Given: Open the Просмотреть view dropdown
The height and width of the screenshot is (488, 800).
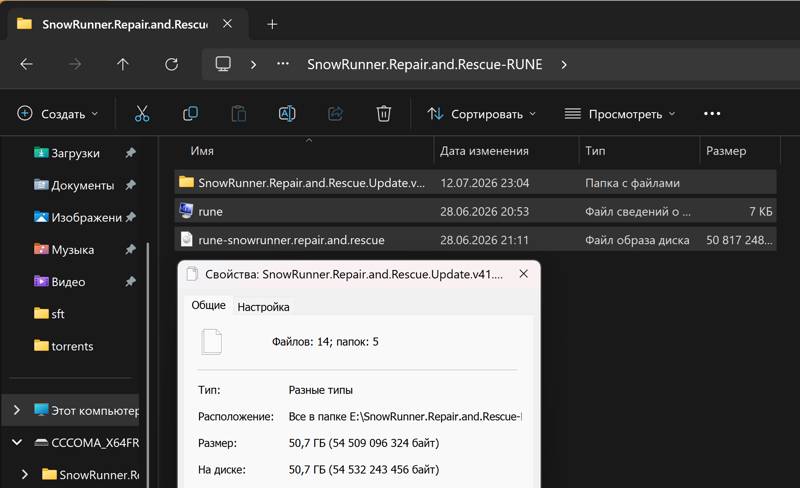Looking at the screenshot, I should (620, 114).
